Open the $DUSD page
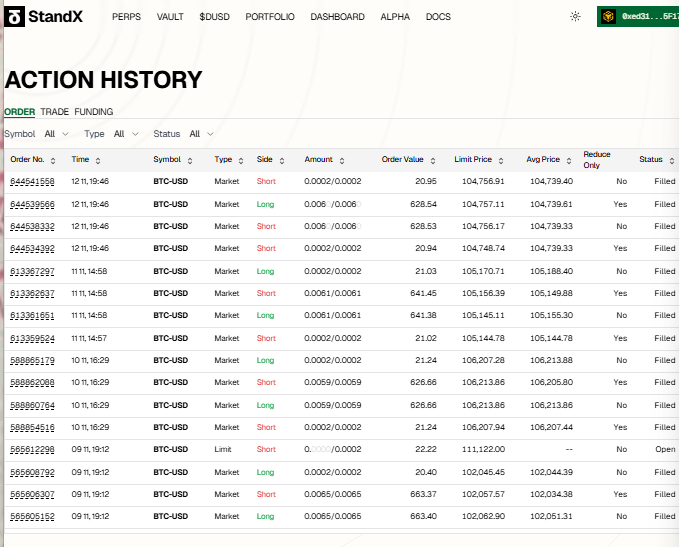679x547 pixels. coord(214,17)
